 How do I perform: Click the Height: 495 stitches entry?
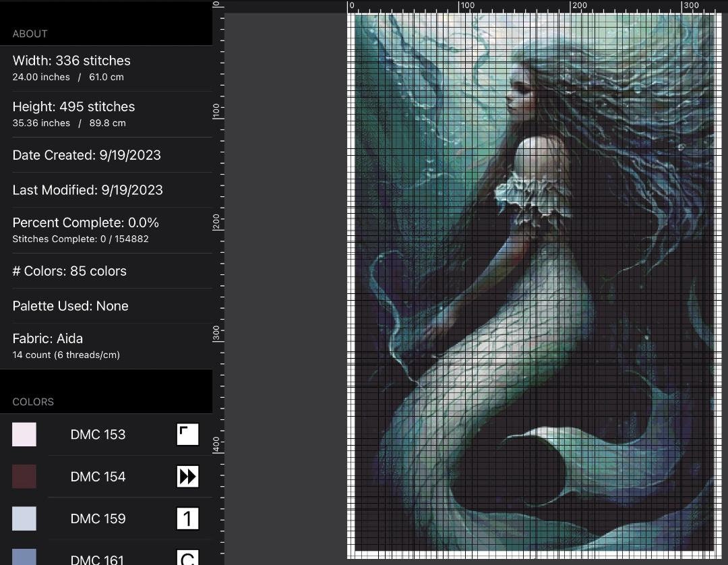(73, 113)
